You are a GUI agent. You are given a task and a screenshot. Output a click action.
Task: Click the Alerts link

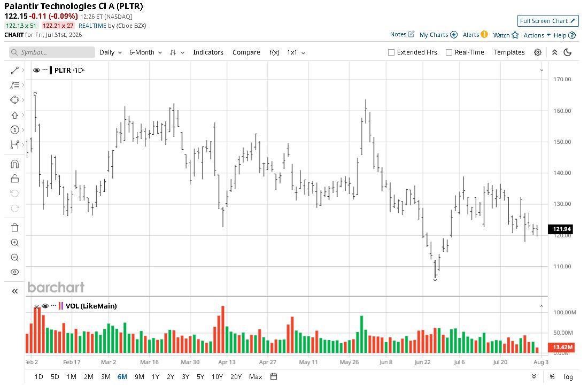point(470,35)
